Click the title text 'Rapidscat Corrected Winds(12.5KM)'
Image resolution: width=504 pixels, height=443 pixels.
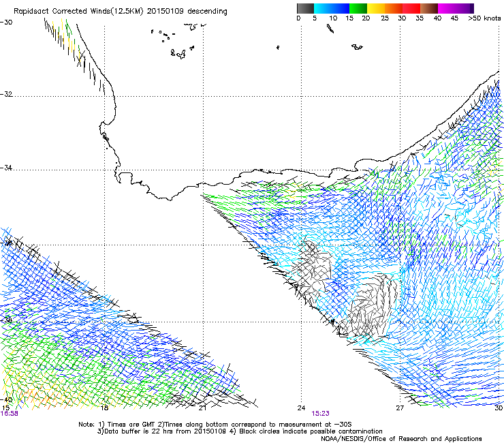(78, 12)
